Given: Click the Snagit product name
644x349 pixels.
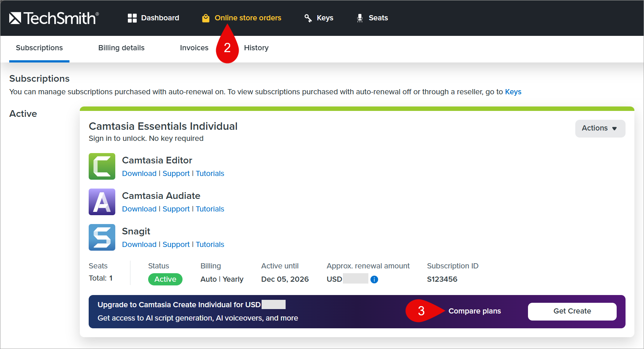Looking at the screenshot, I should point(136,231).
